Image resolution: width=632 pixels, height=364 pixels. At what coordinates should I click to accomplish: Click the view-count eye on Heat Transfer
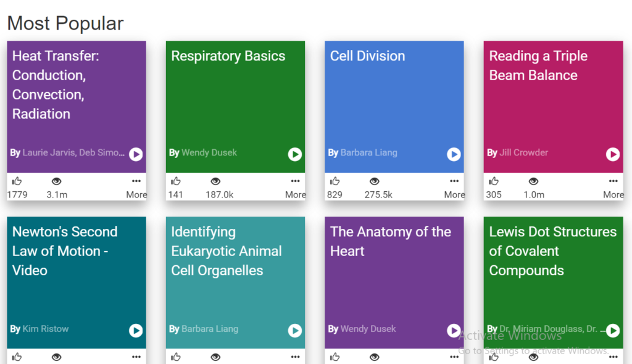point(57,181)
